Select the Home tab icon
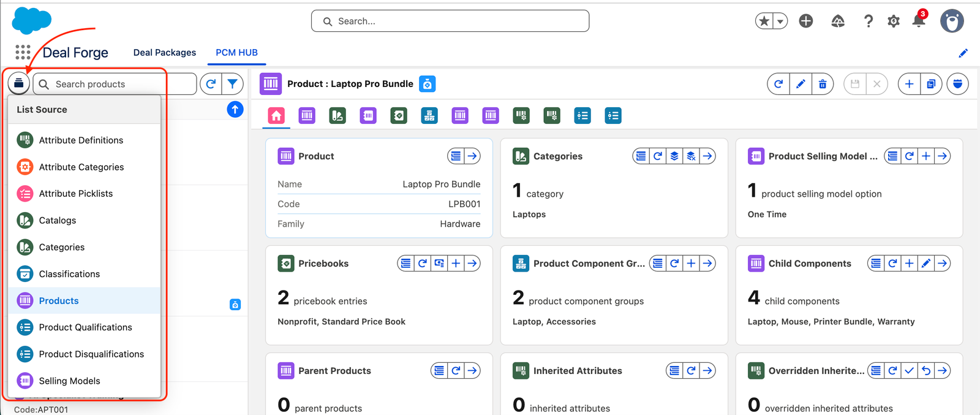This screenshot has width=980, height=415. [277, 115]
